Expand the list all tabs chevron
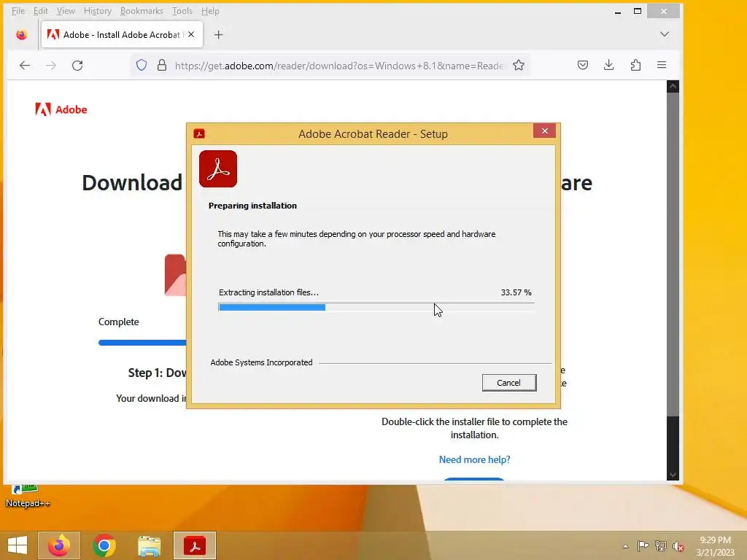 [x=665, y=34]
